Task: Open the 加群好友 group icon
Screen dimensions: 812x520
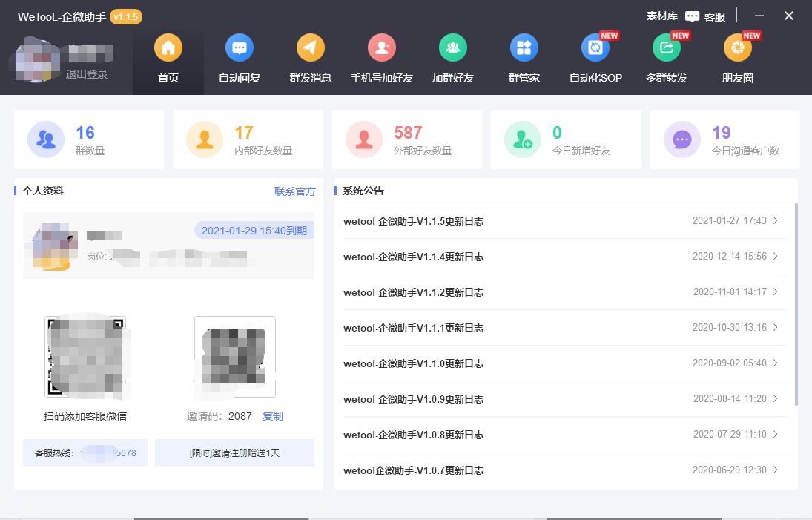Action: (x=452, y=47)
